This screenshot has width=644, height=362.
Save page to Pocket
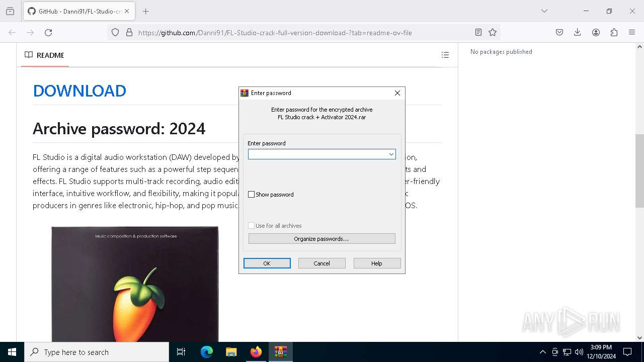tap(559, 33)
